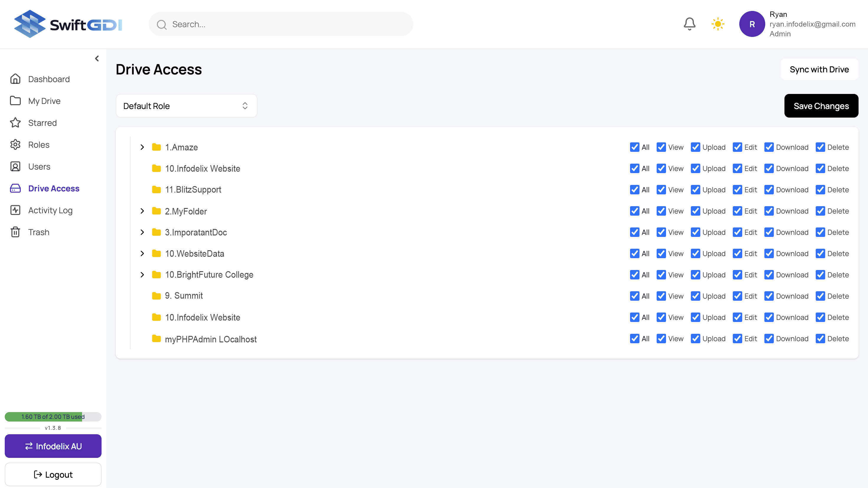Click the Roles gear icon
This screenshot has width=868, height=488.
tap(15, 145)
